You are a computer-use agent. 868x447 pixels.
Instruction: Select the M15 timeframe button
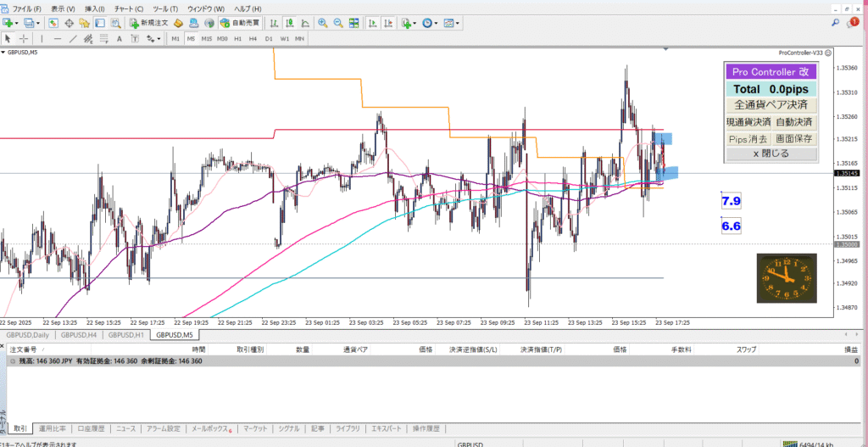click(x=206, y=39)
